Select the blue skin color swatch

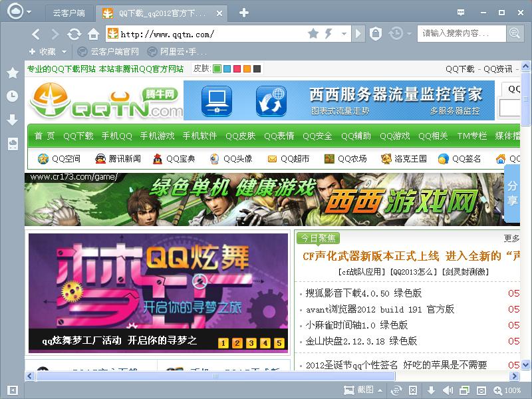tap(227, 69)
